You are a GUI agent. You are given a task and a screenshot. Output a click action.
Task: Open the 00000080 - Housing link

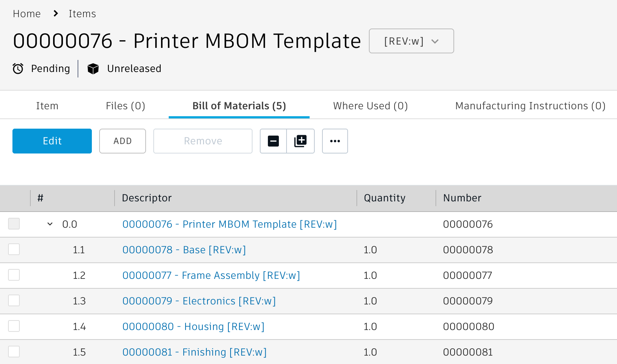pos(193,326)
